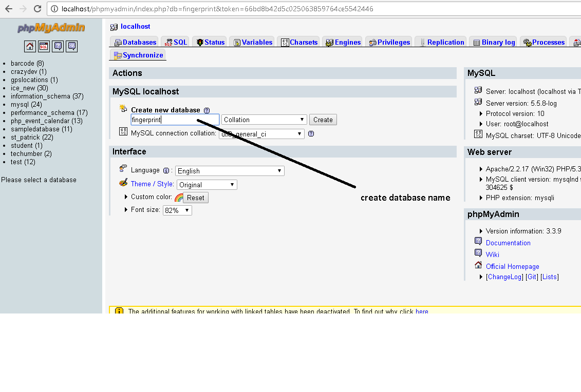Click the localhost server icon in breadcrumb
Screen dimensions: 581x392
click(x=114, y=27)
